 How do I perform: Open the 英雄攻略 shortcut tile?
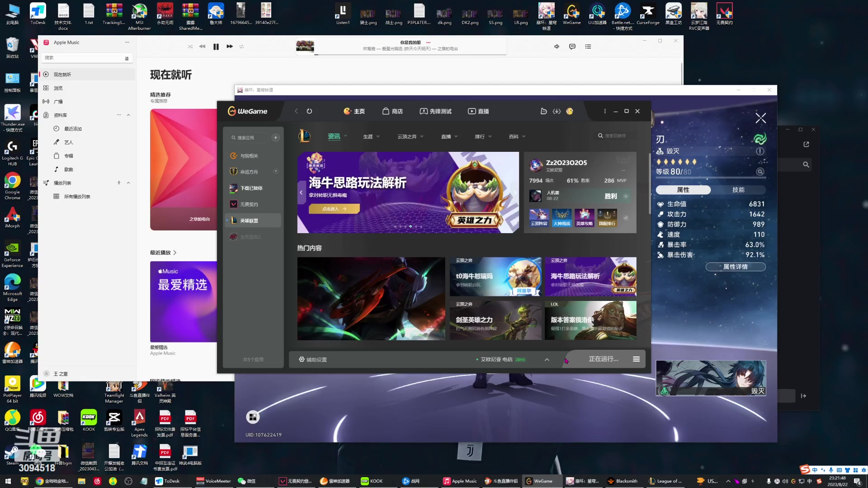585,218
